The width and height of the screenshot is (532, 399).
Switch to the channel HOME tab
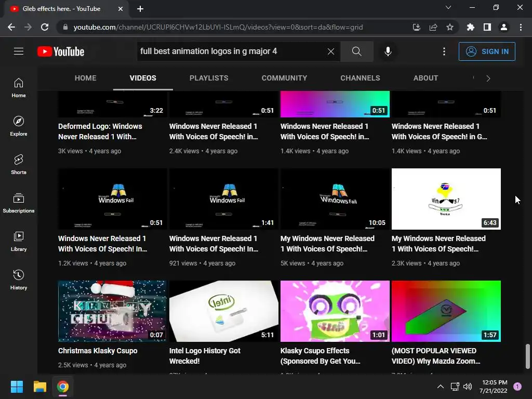pyautogui.click(x=86, y=78)
